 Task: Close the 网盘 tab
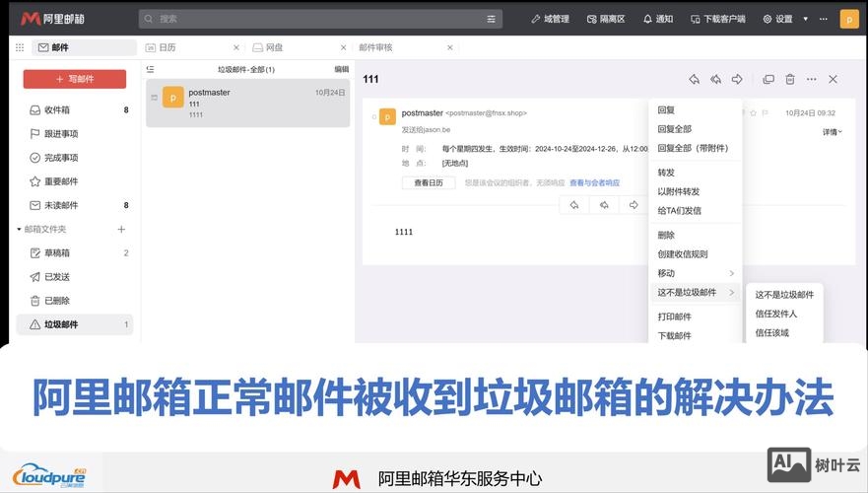click(343, 47)
